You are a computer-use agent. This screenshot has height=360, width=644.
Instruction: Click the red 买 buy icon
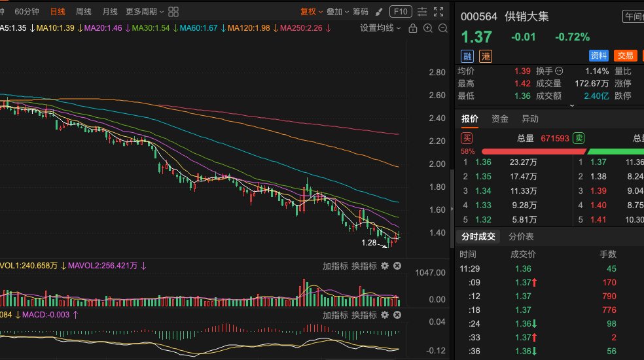pos(467,138)
